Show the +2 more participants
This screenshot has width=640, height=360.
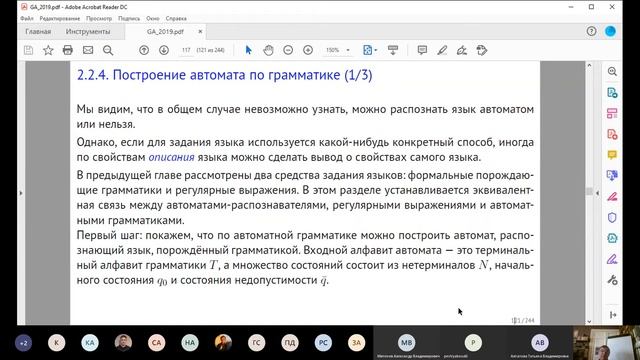[23, 343]
